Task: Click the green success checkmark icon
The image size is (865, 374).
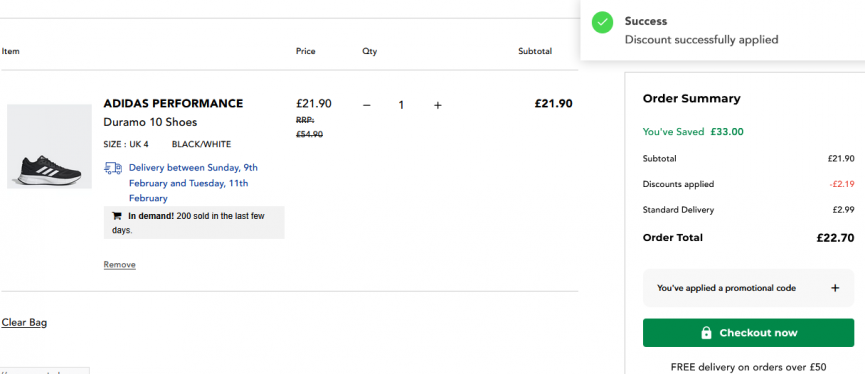Action: tap(602, 23)
